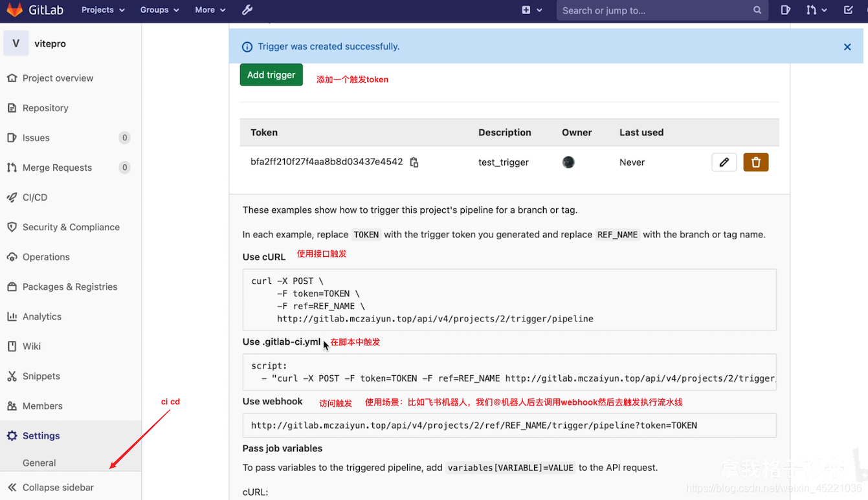Click the Last used column header
The width and height of the screenshot is (868, 500).
(x=641, y=132)
